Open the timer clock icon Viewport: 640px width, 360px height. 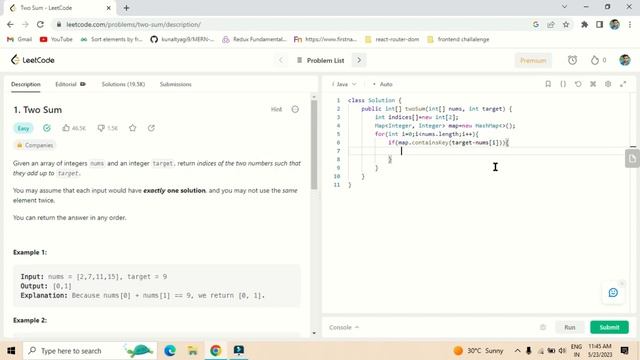[x=572, y=60]
